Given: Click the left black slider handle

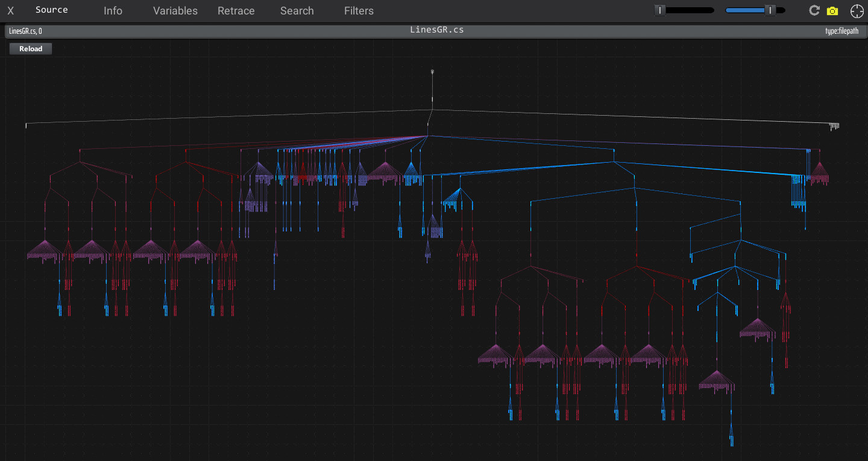Looking at the screenshot, I should pyautogui.click(x=661, y=10).
